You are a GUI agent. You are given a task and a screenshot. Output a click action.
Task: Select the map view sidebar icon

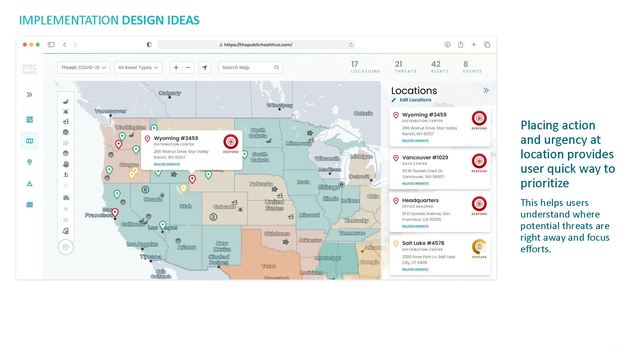tap(30, 141)
